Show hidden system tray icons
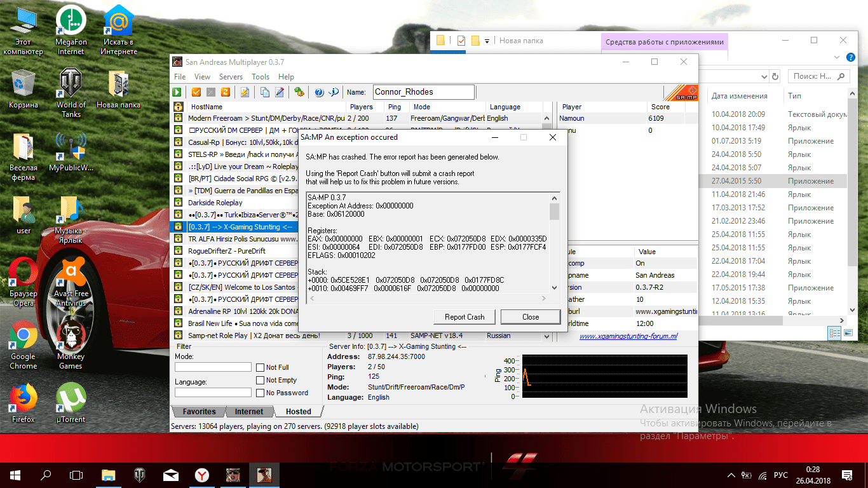This screenshot has width=868, height=488. (729, 475)
